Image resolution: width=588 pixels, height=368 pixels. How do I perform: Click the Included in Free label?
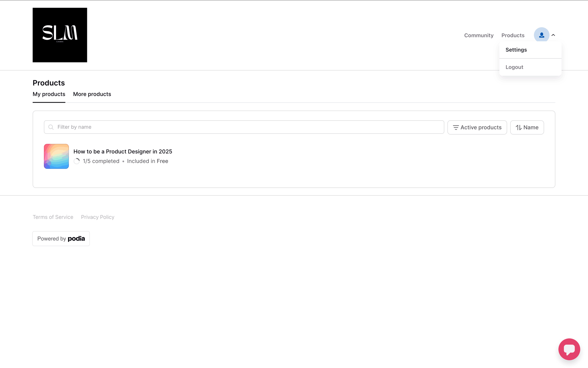pyautogui.click(x=148, y=161)
